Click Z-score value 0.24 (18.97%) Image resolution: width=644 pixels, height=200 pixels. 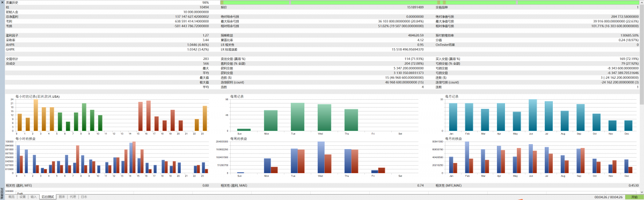coord(628,40)
